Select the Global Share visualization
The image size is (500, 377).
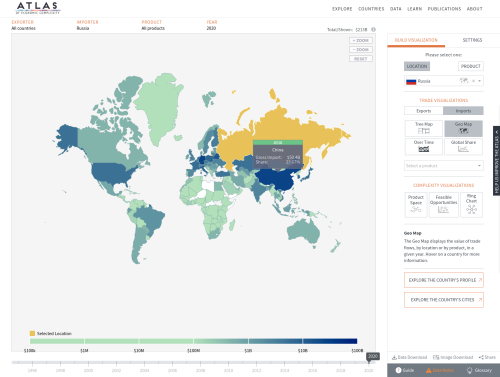click(x=463, y=147)
